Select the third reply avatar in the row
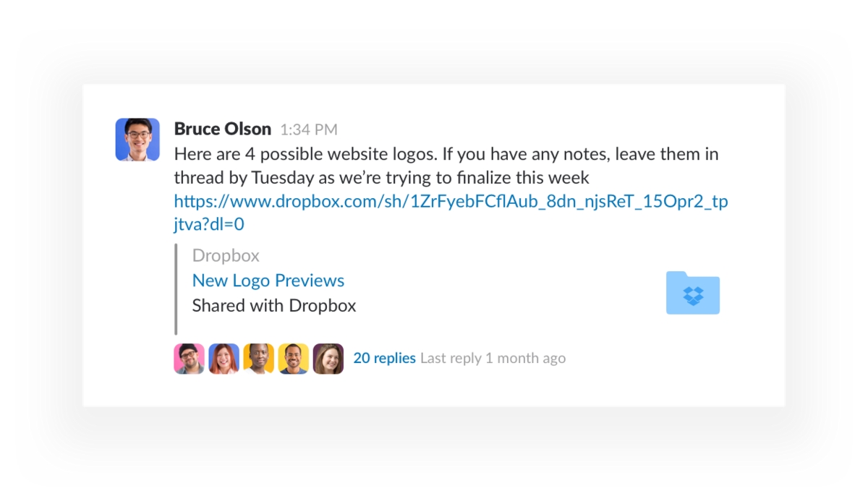This screenshot has height=491, width=868. click(259, 359)
